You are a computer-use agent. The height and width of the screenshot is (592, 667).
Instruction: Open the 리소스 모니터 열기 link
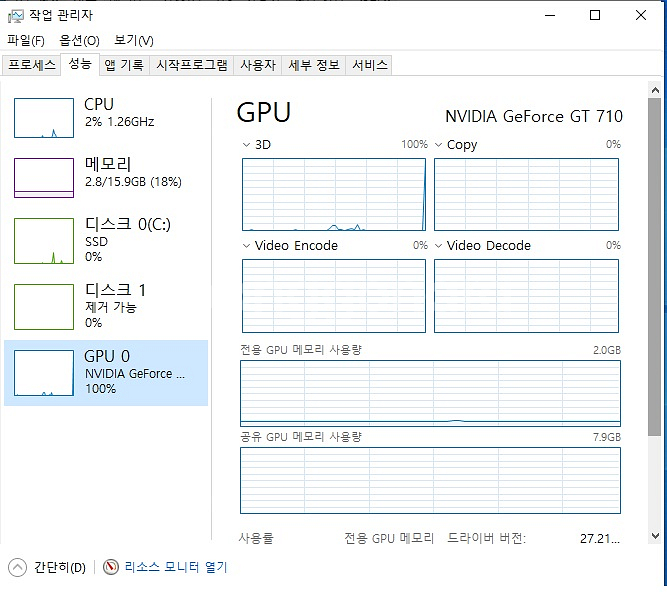click(x=176, y=567)
